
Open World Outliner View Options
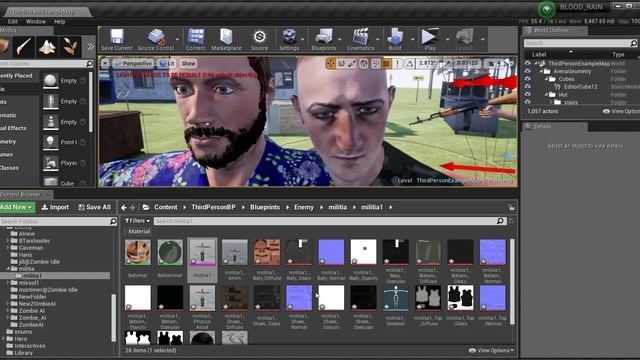tap(622, 111)
